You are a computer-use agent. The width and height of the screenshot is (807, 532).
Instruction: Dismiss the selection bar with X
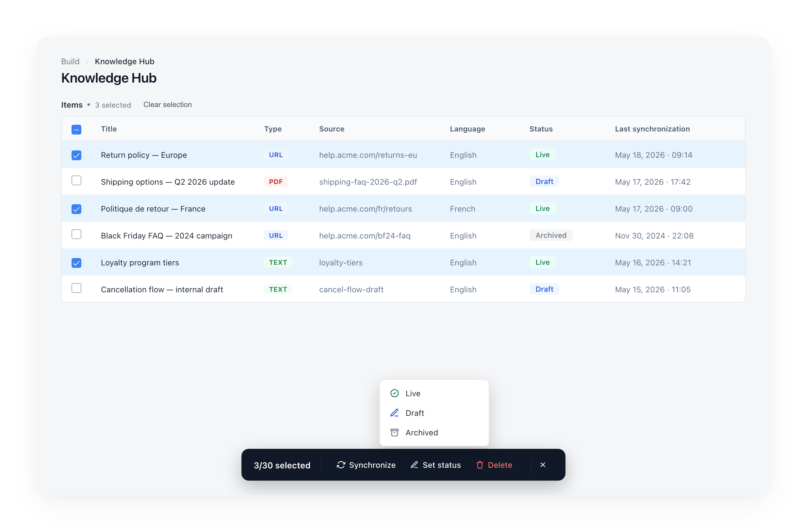point(542,465)
